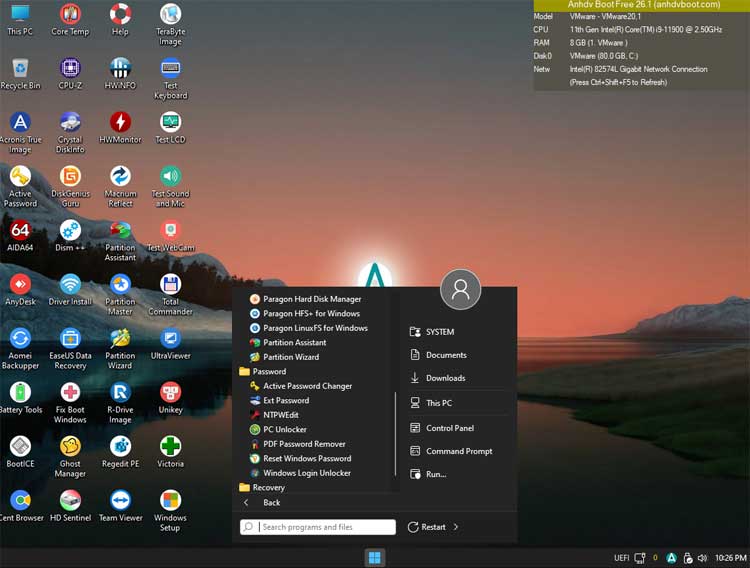This screenshot has height=568, width=750.
Task: Launch HWMonitor from the desktop
Action: click(120, 128)
